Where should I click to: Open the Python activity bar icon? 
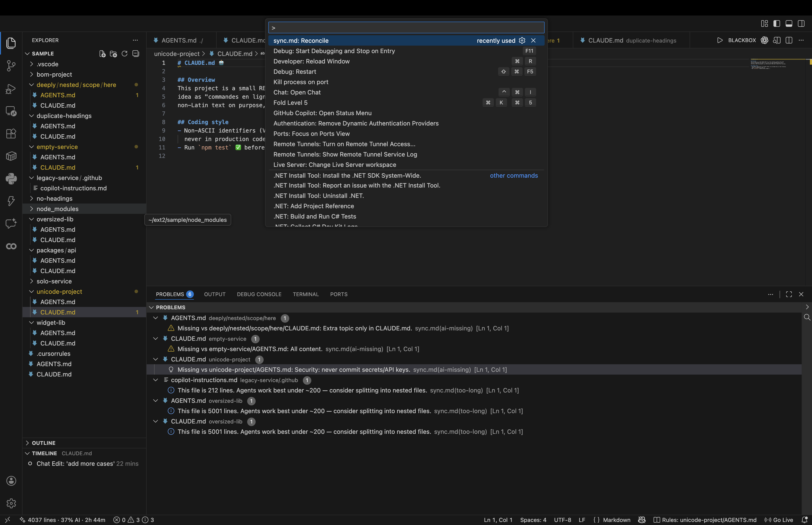(11, 178)
